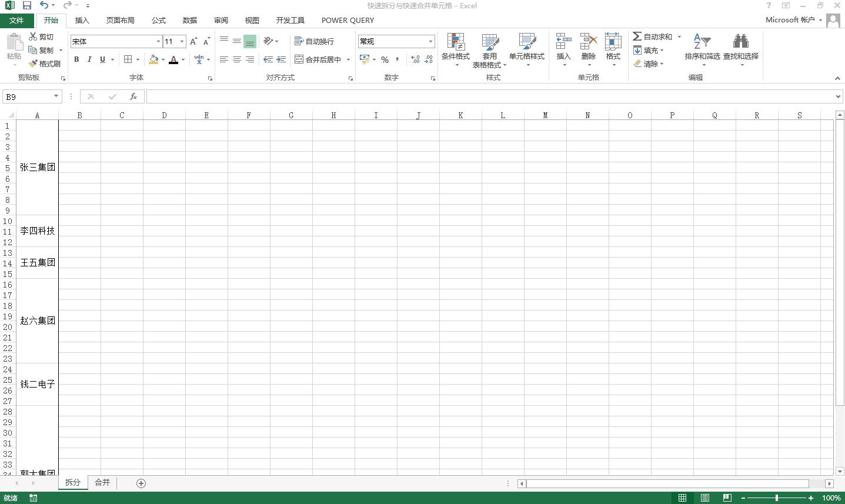Click the Format Painter brush
The width and height of the screenshot is (845, 504).
click(x=33, y=64)
